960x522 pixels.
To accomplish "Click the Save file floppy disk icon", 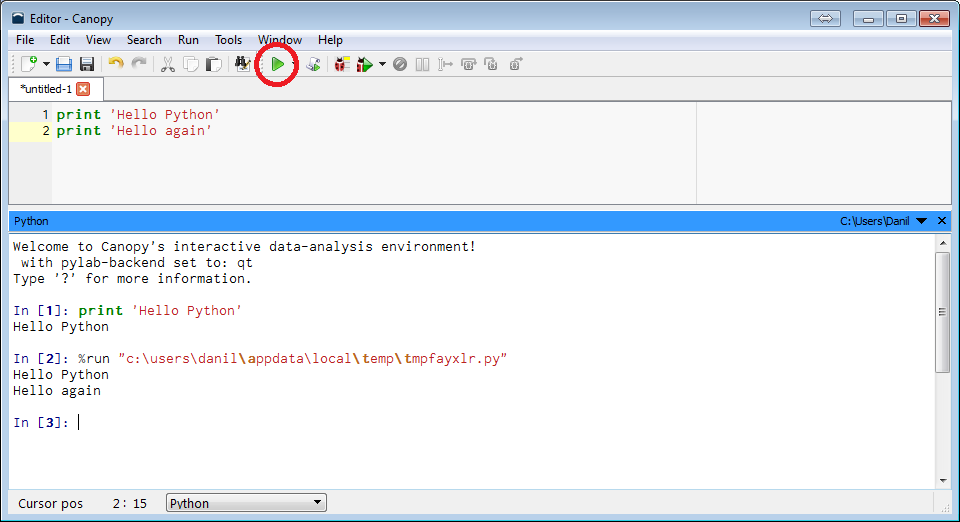I will point(64,64).
